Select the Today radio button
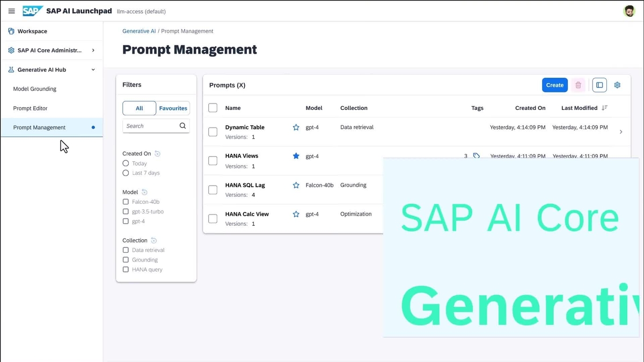The image size is (644, 362). coord(125,163)
